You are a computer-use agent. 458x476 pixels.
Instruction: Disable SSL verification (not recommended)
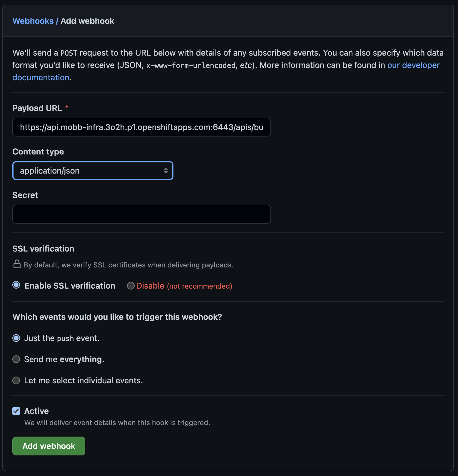131,285
